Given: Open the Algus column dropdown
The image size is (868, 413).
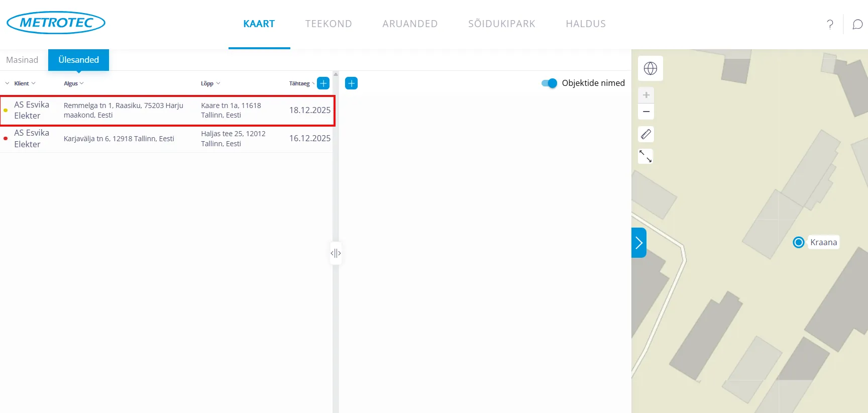Looking at the screenshot, I should [73, 83].
